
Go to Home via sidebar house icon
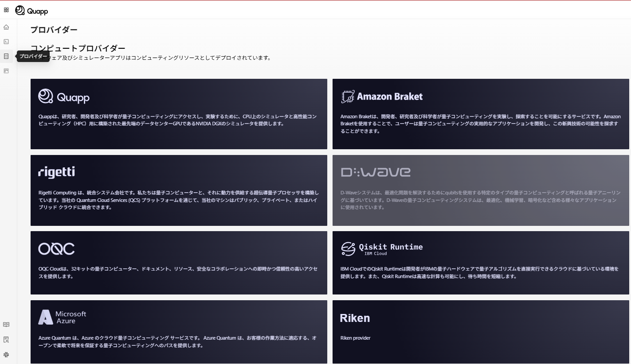(6, 27)
